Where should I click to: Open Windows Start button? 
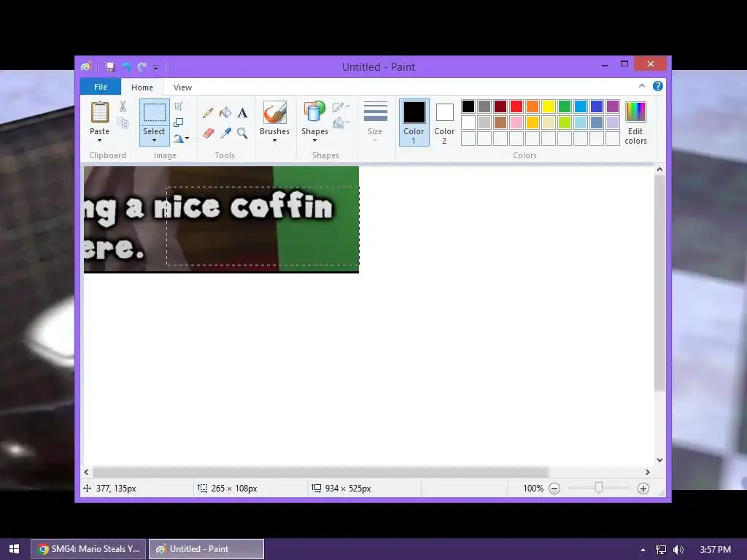pos(14,548)
